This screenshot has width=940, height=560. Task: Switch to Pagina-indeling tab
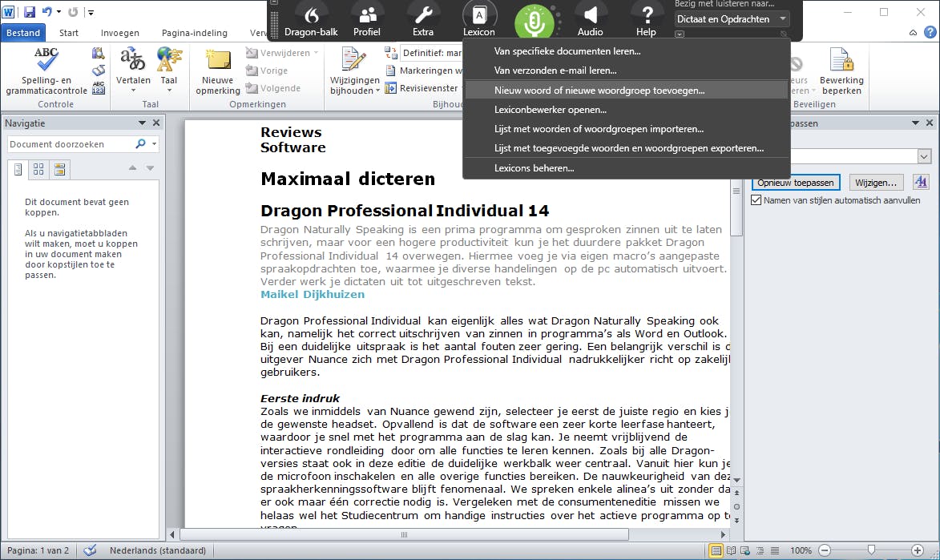coord(195,32)
